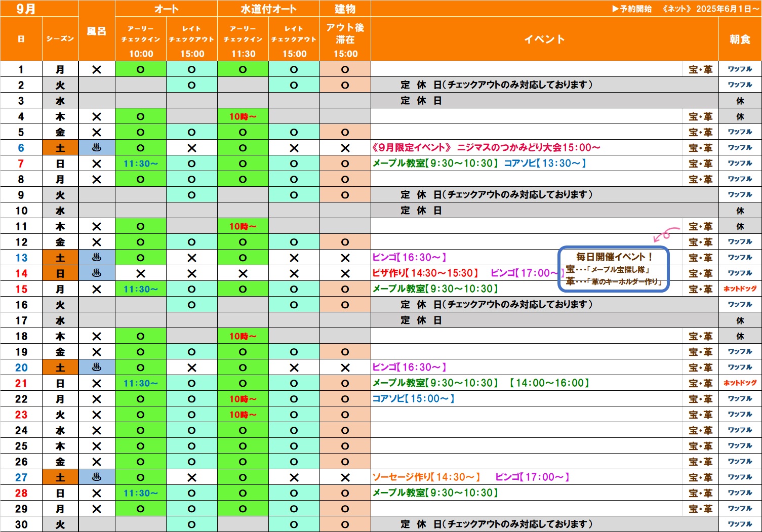Click the 毎日開催イベント！ callout title
The width and height of the screenshot is (762, 532).
(614, 257)
